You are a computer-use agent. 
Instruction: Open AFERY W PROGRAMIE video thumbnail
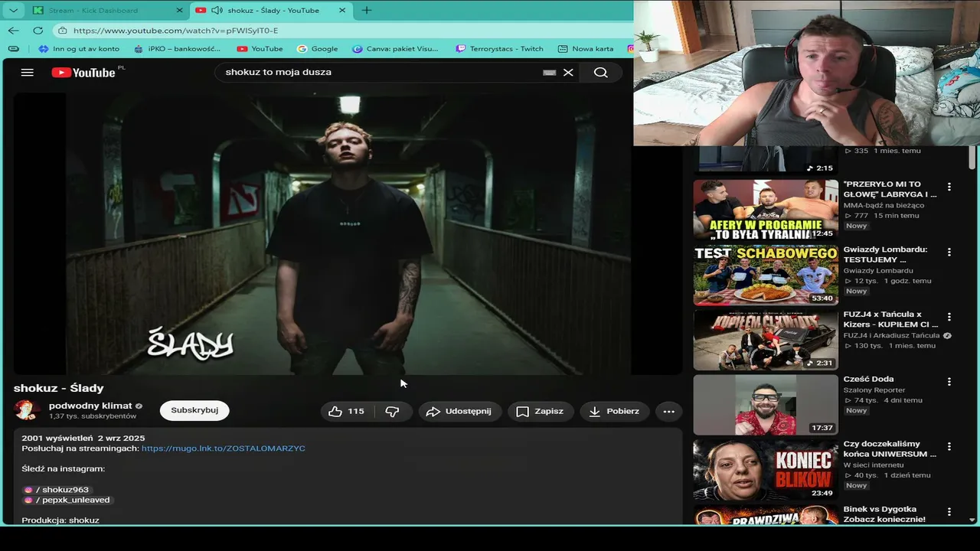(x=766, y=210)
